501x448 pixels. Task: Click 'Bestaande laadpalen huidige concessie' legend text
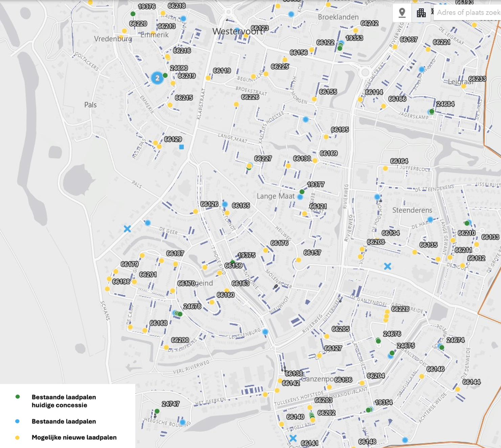tap(64, 401)
